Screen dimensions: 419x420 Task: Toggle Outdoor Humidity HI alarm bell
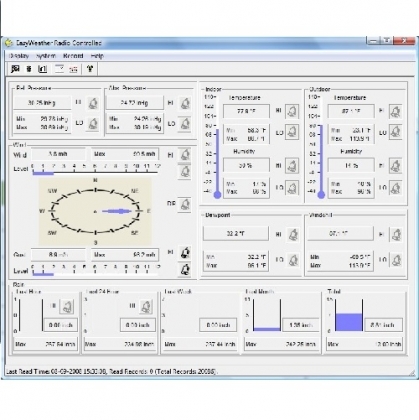click(x=396, y=166)
